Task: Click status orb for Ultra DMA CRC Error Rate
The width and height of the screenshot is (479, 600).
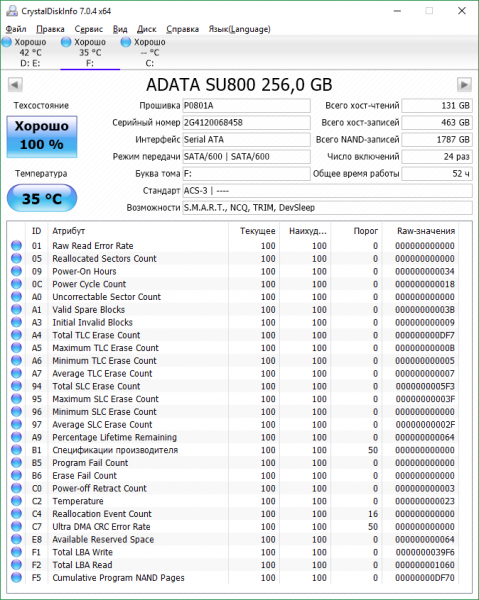Action: click(x=16, y=527)
